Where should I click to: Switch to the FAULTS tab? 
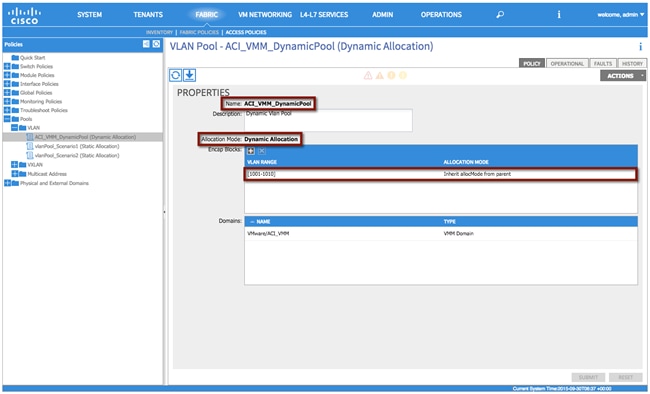click(x=603, y=63)
